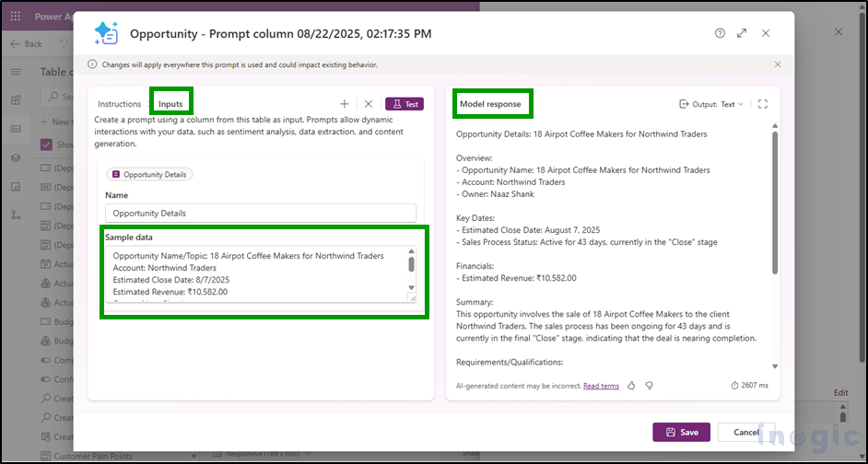868x464 pixels.
Task: Give thumbs up to the model response
Action: [631, 386]
